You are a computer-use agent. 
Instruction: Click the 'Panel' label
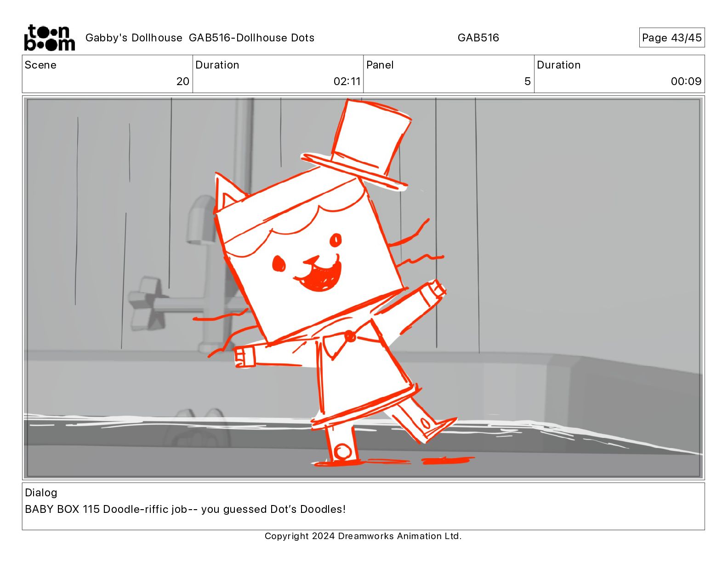[x=380, y=65]
